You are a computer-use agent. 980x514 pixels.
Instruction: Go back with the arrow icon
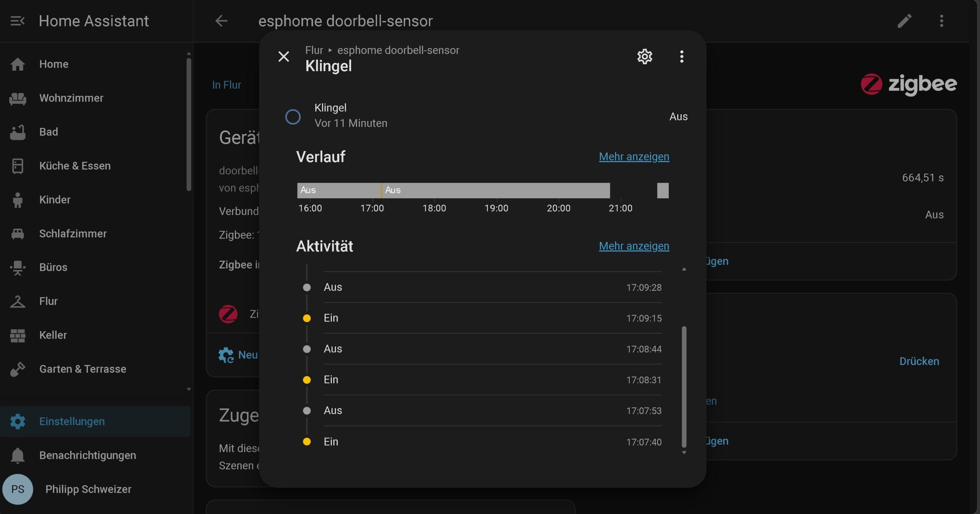[x=221, y=21]
